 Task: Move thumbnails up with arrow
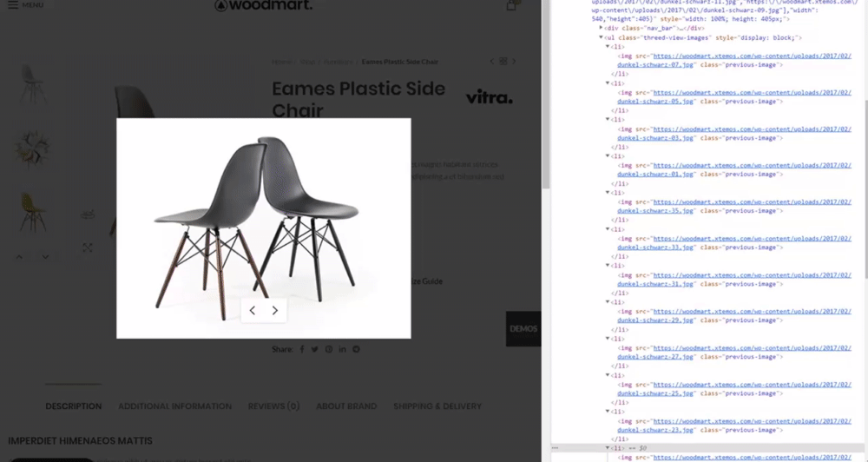[x=19, y=257]
